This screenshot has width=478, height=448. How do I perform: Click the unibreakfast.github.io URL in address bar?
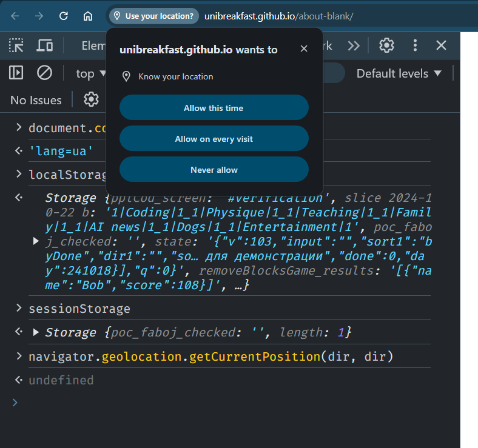tap(278, 16)
